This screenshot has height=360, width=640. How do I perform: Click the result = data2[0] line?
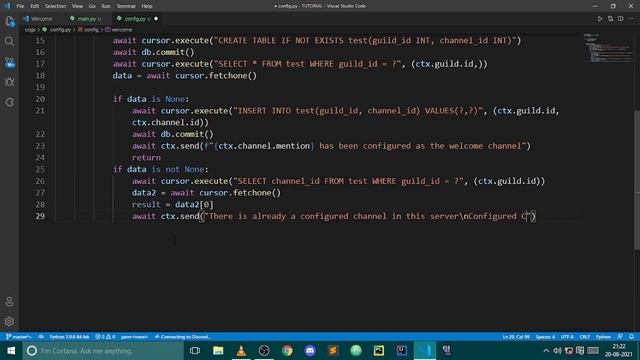click(x=173, y=204)
